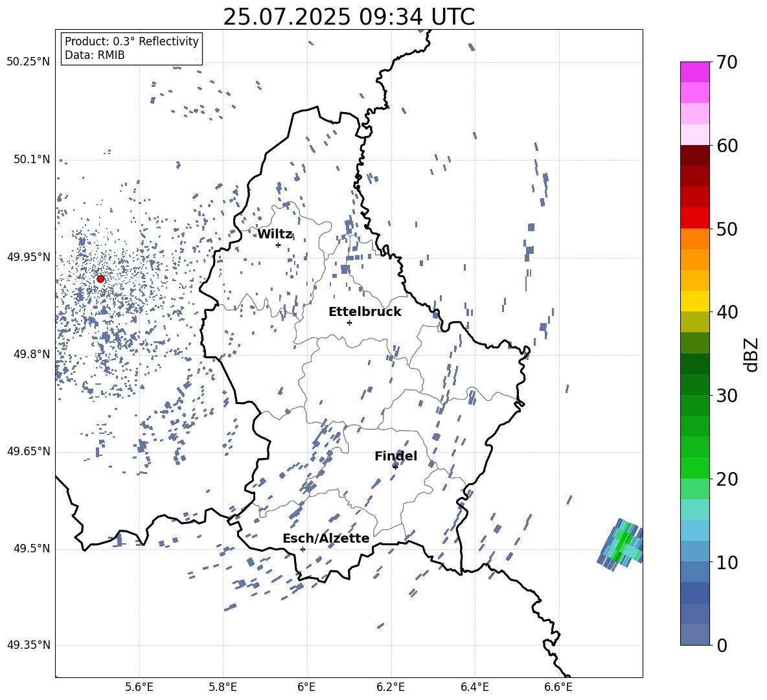Click the Ettelbruck cross marker

pyautogui.click(x=349, y=322)
